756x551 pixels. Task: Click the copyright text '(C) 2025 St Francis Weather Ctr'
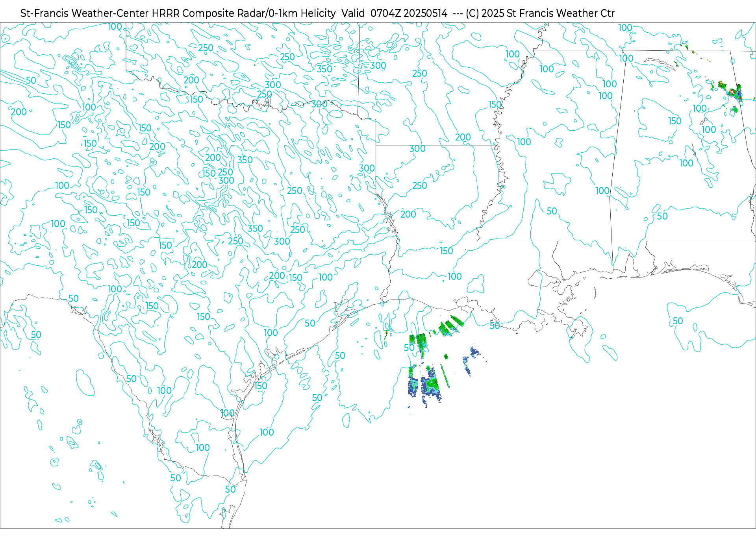[x=540, y=13]
